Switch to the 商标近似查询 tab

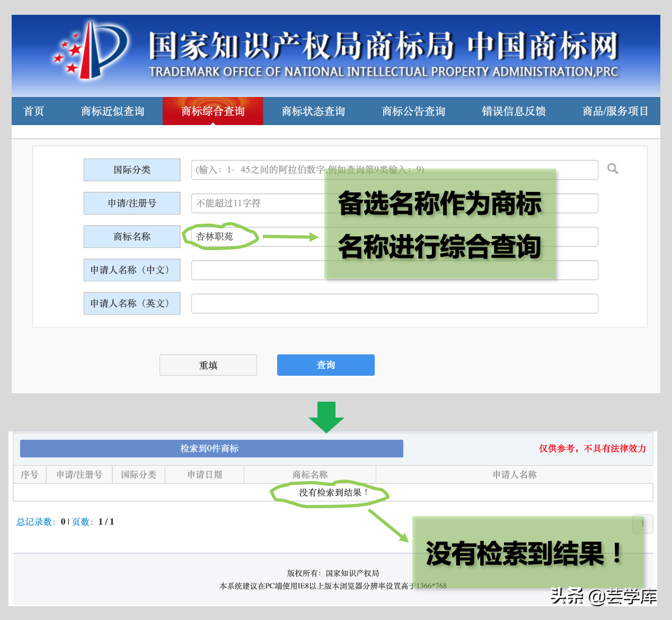tap(113, 111)
